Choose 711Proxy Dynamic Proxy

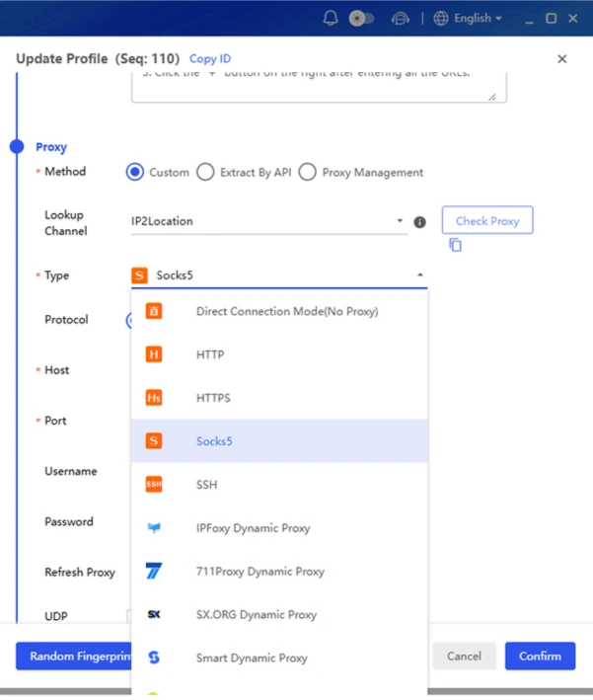coord(279,572)
